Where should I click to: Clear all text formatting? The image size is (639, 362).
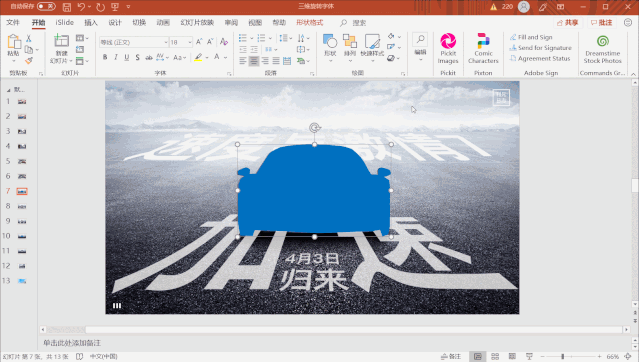[x=224, y=42]
